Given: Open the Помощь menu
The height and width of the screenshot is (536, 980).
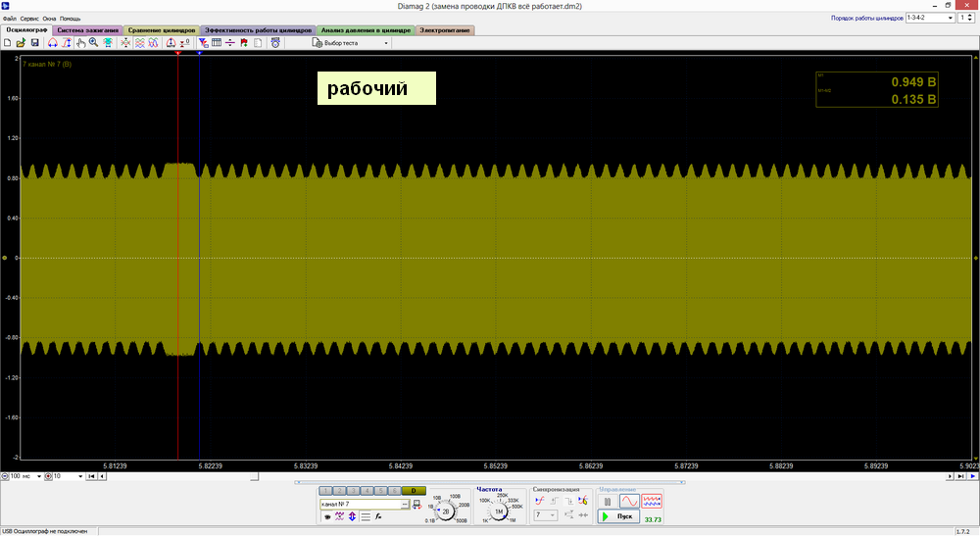Looking at the screenshot, I should point(70,19).
